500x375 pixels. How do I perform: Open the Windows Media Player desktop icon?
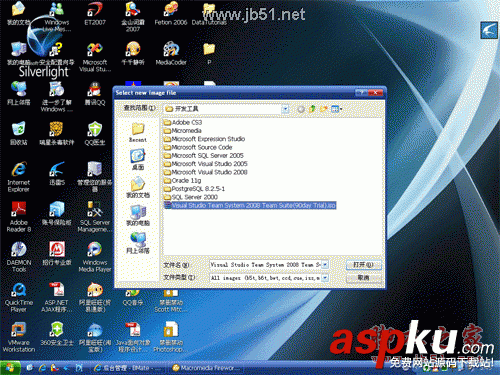95,257
